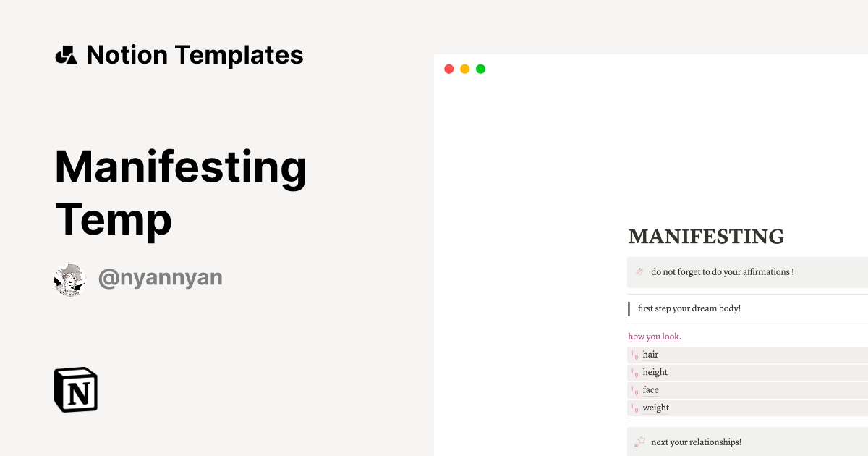Select the "Notion Templates" header text
The height and width of the screenshot is (456, 868).
pyautogui.click(x=195, y=55)
